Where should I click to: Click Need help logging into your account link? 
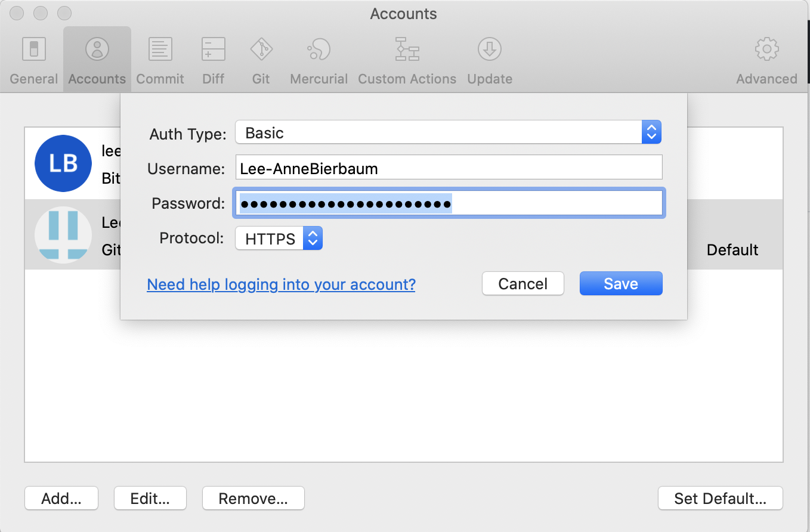pos(281,284)
